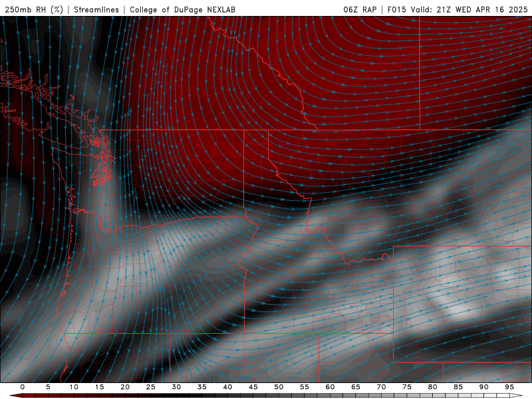532x399 pixels.
Task: Click the colorbar tick label "65"
Action: [356, 387]
